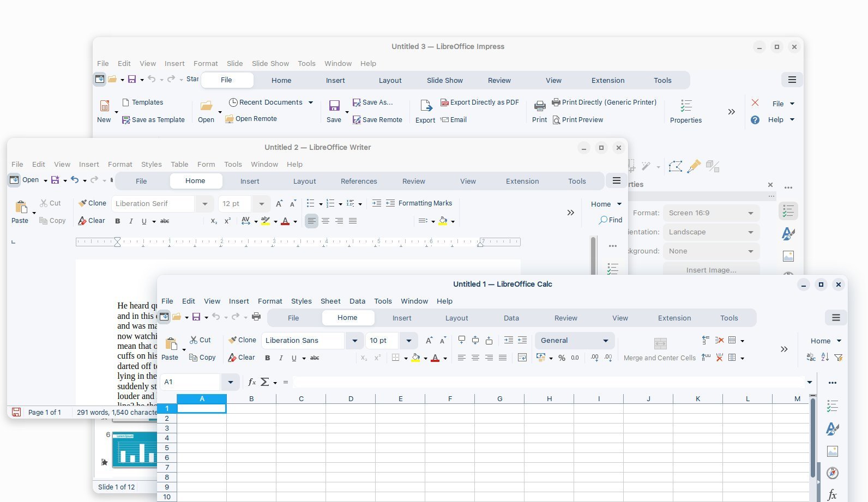Viewport: 868px width, 502px height.
Task: Open Table menu in Writer
Action: pos(179,164)
